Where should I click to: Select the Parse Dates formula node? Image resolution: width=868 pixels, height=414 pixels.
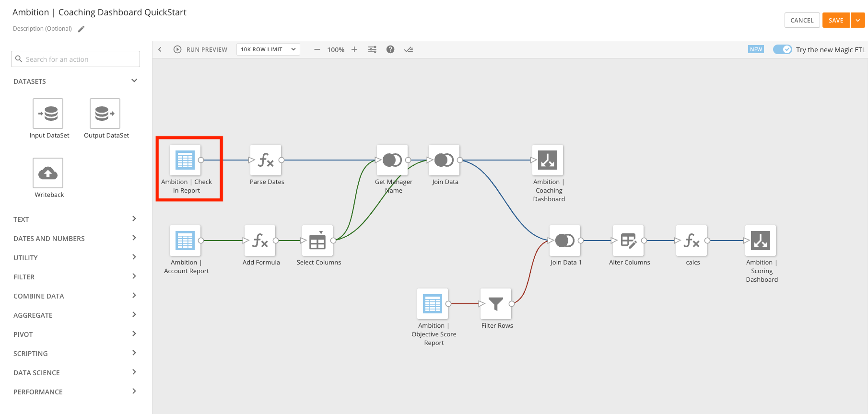pos(266,160)
